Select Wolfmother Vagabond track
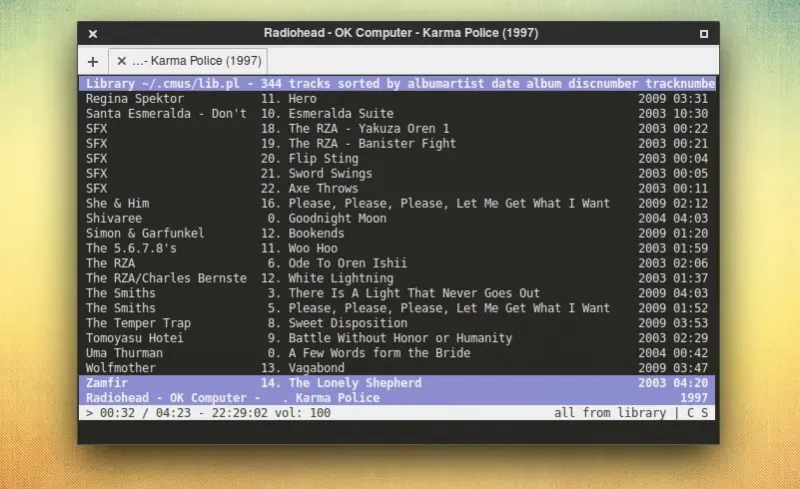This screenshot has width=800, height=489. (397, 368)
